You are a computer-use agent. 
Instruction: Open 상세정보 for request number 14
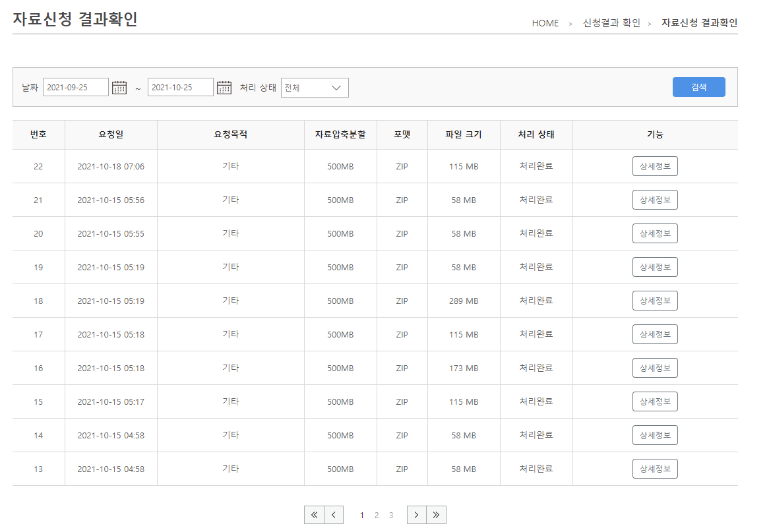coord(655,435)
